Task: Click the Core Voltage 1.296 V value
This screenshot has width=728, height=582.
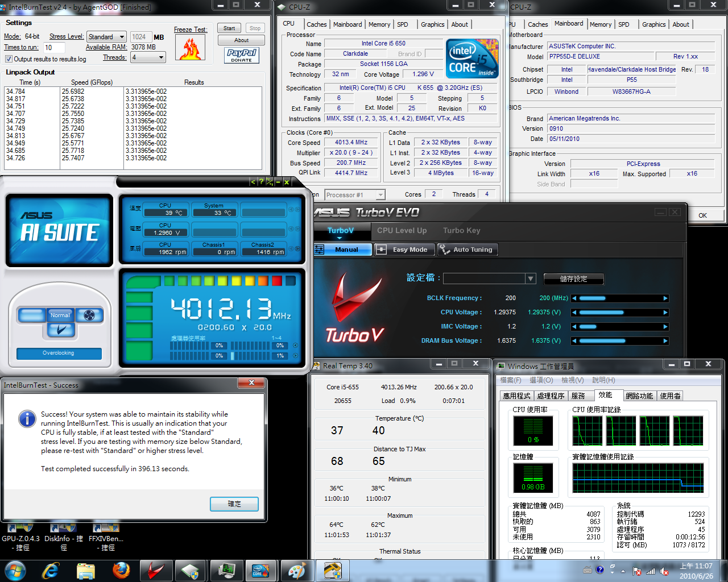Action: pos(423,74)
